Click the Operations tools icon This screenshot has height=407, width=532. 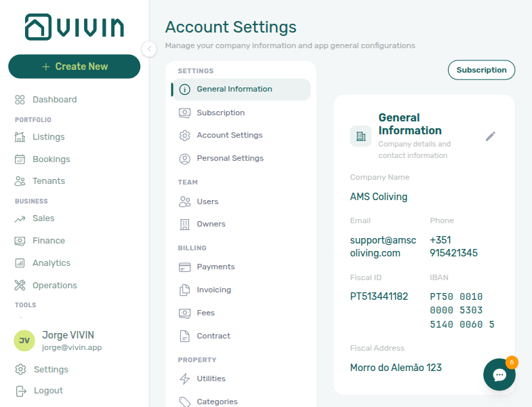coord(20,286)
